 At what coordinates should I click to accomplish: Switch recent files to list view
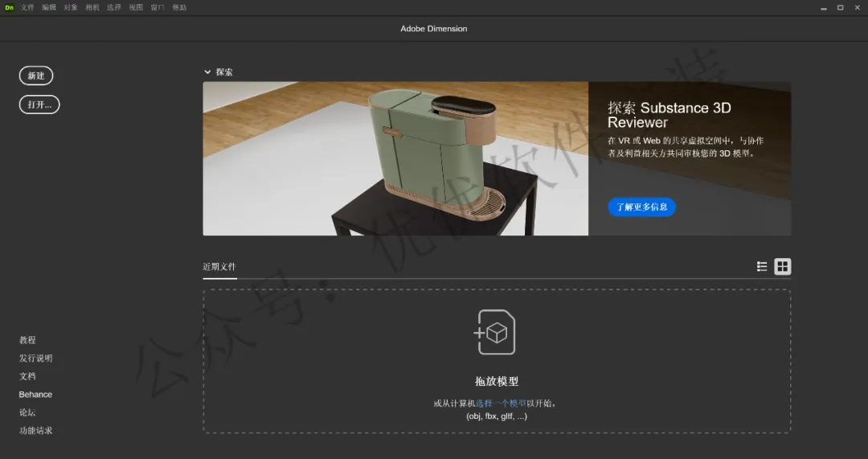tap(762, 267)
